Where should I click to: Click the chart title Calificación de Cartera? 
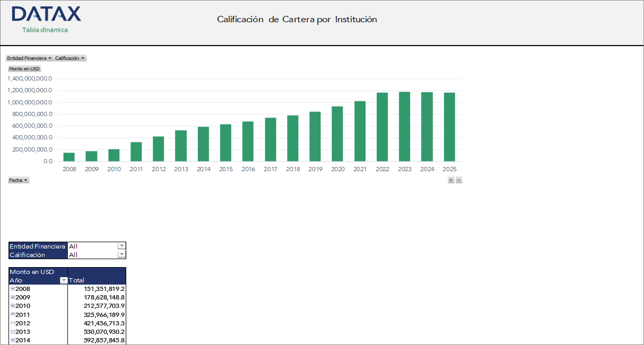[x=296, y=20]
